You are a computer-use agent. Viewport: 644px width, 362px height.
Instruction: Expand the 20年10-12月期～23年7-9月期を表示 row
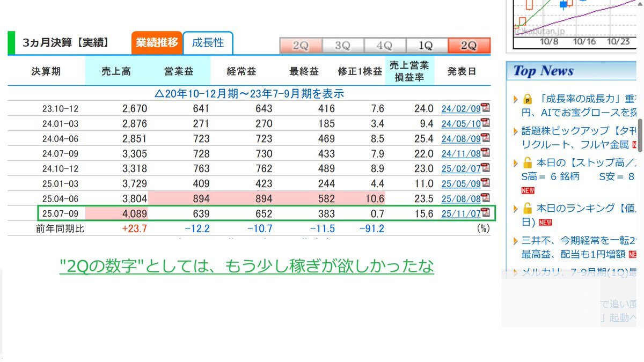point(249,94)
